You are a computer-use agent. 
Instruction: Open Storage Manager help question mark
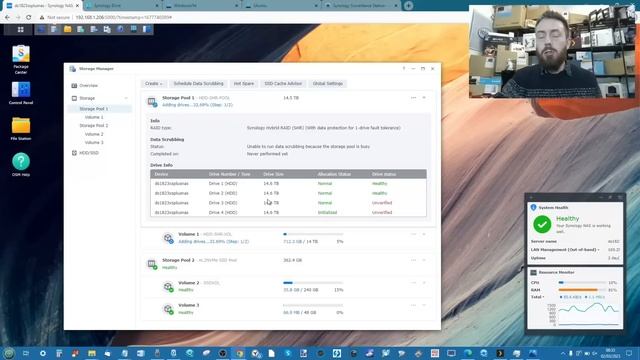tap(404, 69)
